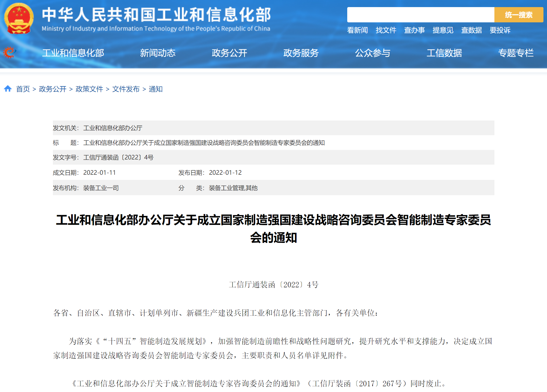The image size is (547, 392).
Task: Open the 找文件 quick link
Action: 386,30
